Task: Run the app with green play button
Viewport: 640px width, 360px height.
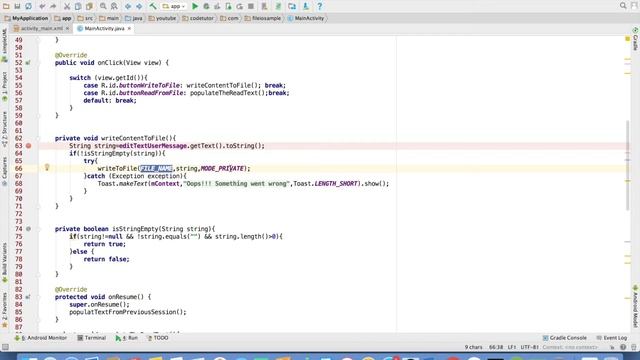Action: (x=195, y=6)
